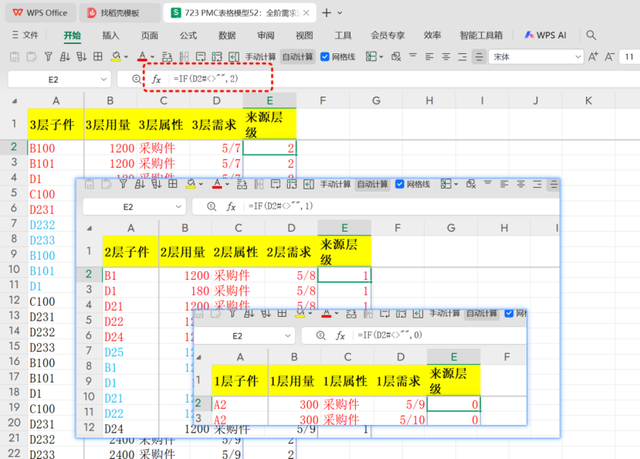
Task: Click the sort ascending icon in main toolbar
Action: 65,57
